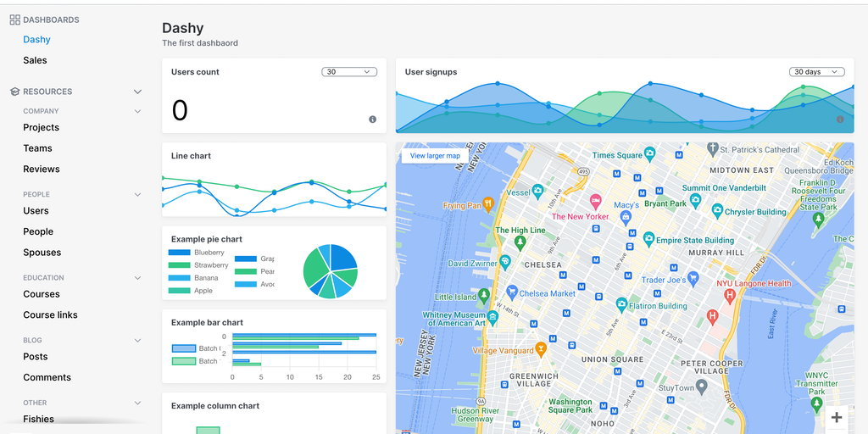Screen dimensions: 868x434
Task: Click the Trader Joe's cart marker
Action: [693, 278]
